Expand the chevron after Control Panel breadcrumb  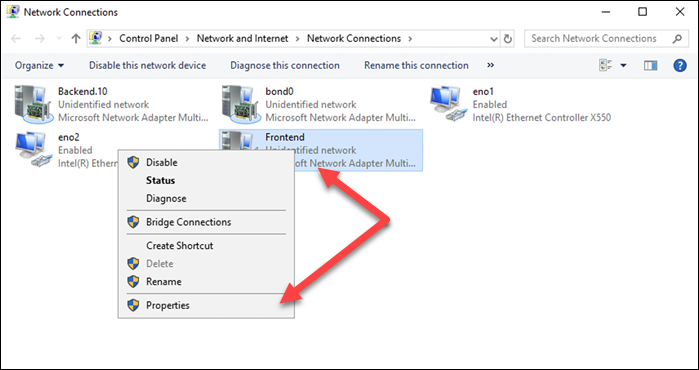[x=188, y=39]
